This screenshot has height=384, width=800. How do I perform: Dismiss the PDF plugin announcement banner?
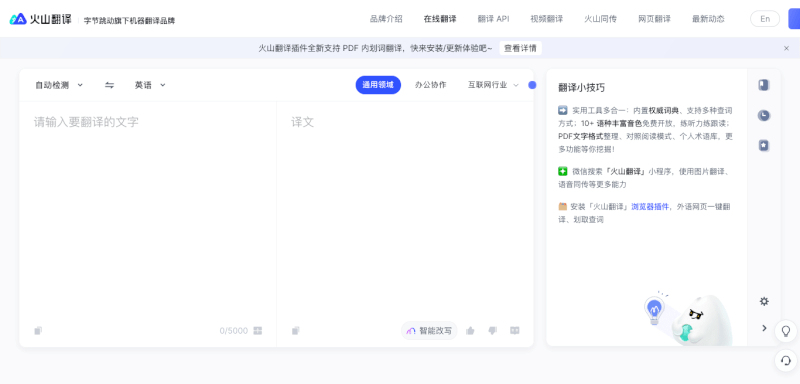[x=786, y=48]
